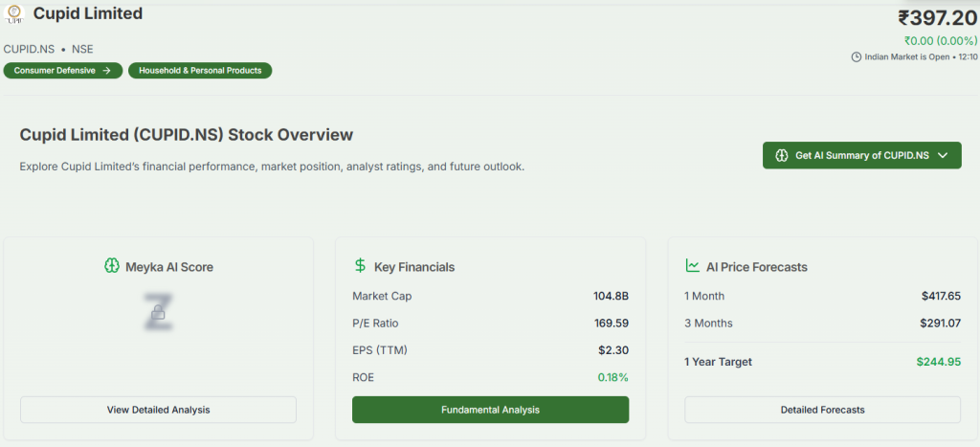Click the ROE value 0.18%
Screen dimensions: 980x447
point(613,378)
